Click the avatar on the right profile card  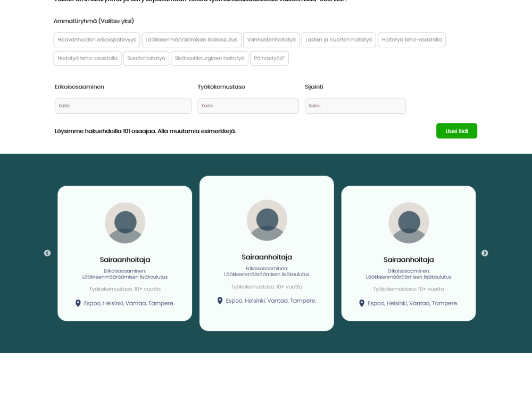click(409, 222)
